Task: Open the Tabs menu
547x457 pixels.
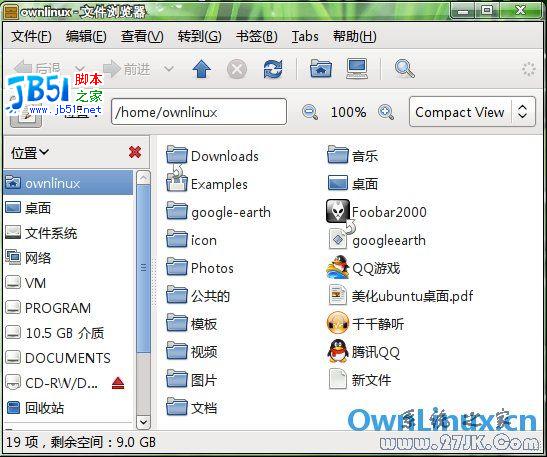Action: (305, 36)
